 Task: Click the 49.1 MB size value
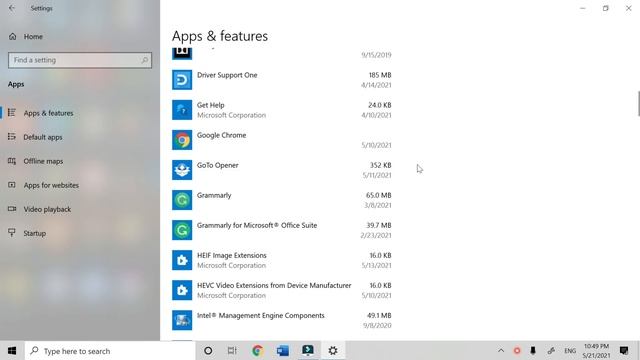pyautogui.click(x=379, y=316)
